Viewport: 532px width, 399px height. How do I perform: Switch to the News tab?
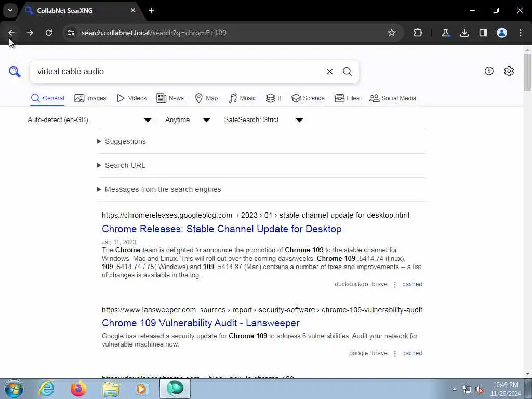pyautogui.click(x=170, y=98)
